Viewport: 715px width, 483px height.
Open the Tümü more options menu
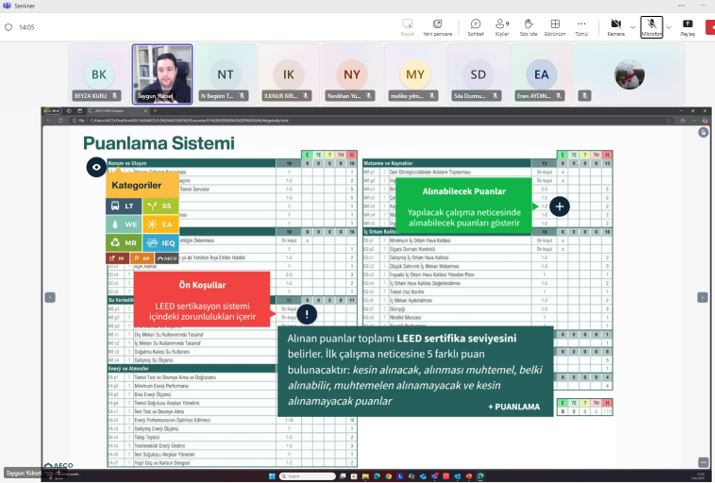(x=581, y=27)
